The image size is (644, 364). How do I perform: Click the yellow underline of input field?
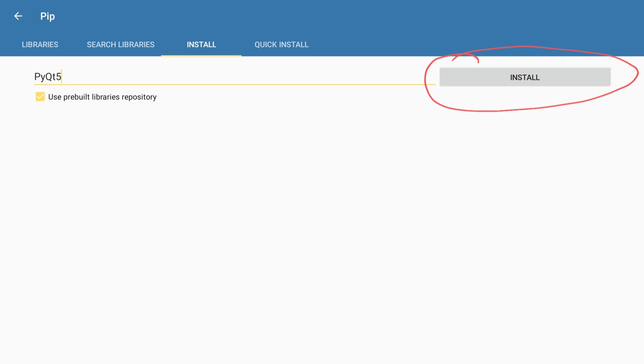(235, 84)
